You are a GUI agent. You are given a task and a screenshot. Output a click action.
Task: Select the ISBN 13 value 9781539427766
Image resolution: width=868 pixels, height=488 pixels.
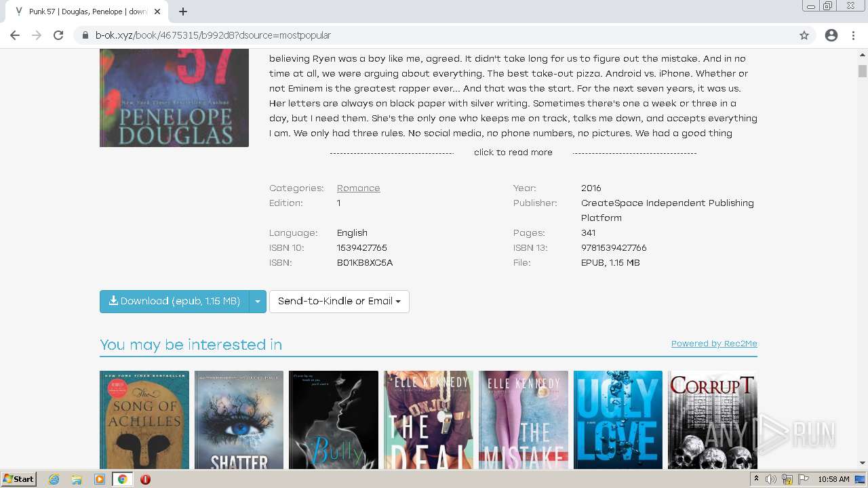(x=614, y=248)
